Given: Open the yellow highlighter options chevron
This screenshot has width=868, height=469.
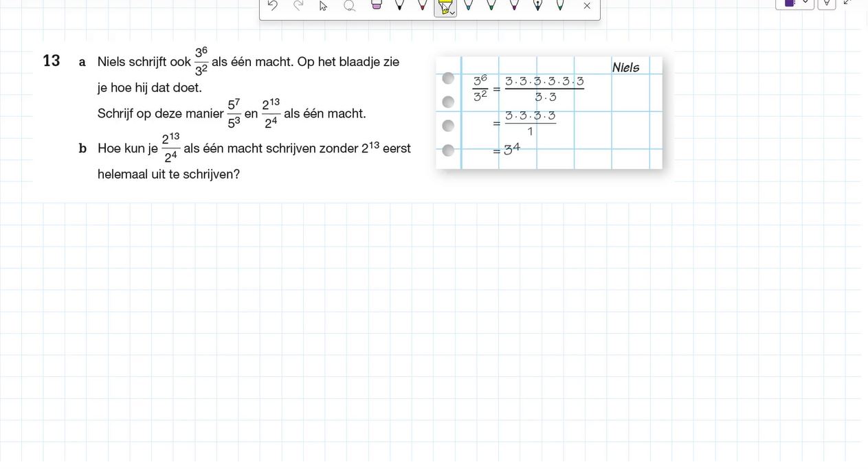Looking at the screenshot, I should click(453, 12).
